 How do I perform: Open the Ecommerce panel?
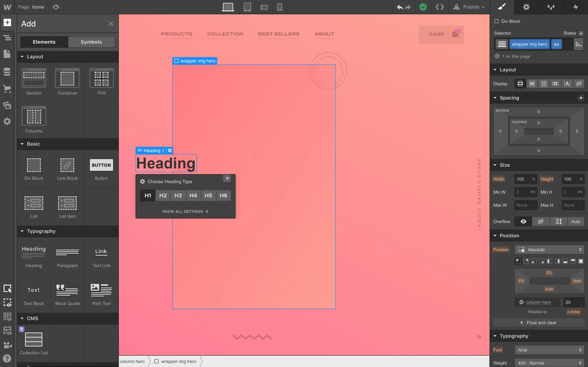click(x=7, y=89)
